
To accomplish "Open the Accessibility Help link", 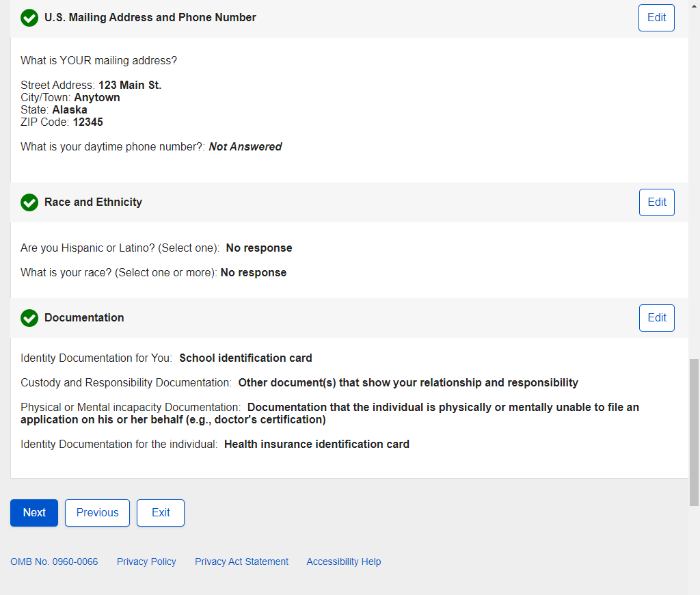I will tap(344, 561).
